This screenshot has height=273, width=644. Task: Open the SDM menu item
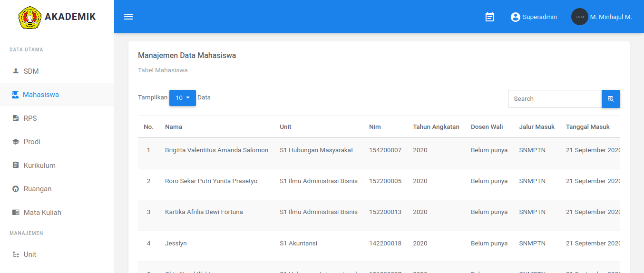pos(57,71)
